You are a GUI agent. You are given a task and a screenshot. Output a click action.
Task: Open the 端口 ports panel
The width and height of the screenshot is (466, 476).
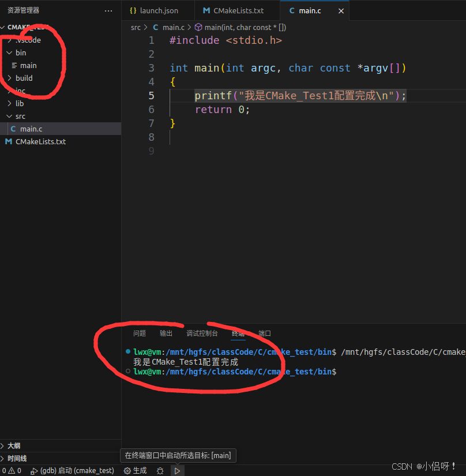click(x=265, y=333)
